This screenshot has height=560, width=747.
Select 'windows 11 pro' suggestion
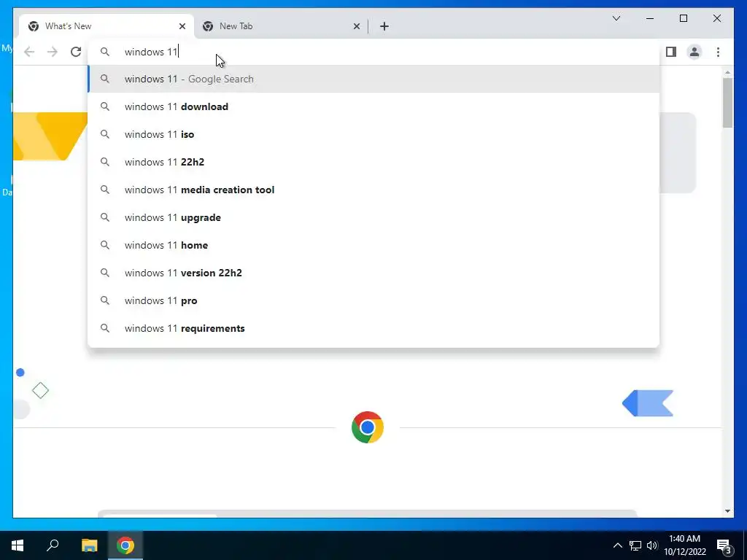(373, 300)
